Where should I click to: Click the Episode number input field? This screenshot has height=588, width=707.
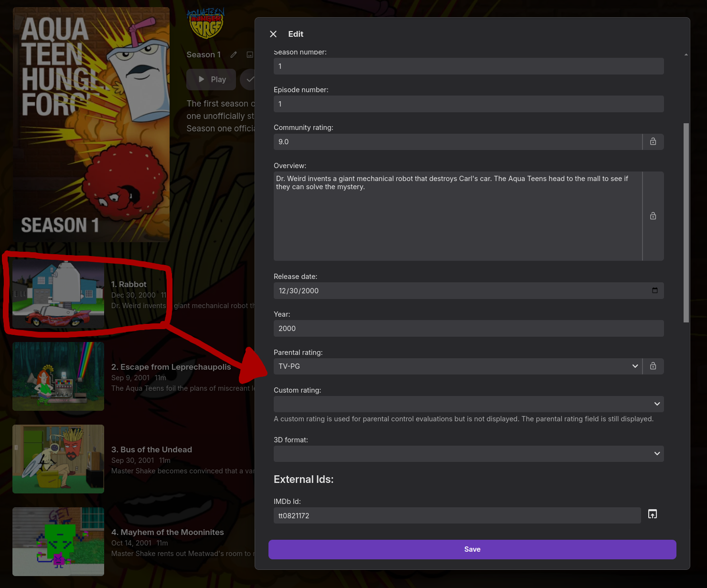click(x=469, y=104)
